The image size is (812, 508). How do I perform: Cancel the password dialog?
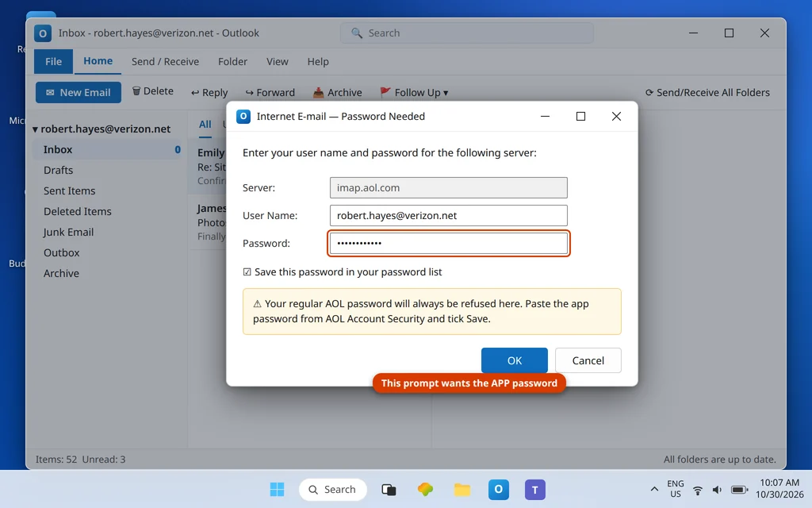coord(588,360)
